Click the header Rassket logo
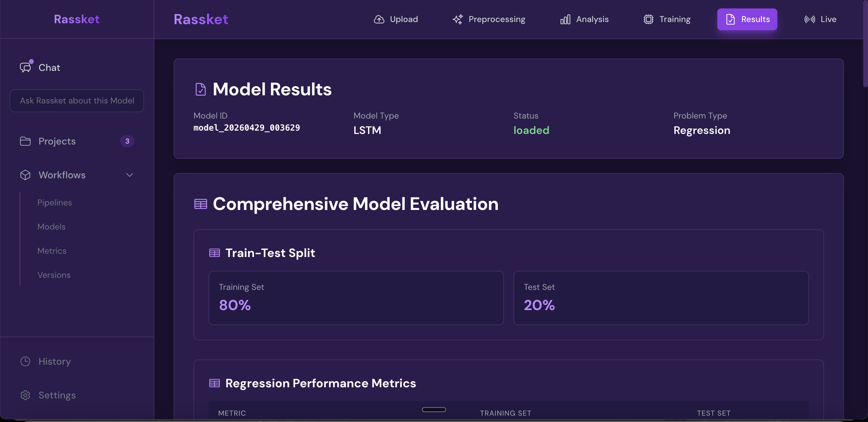 201,19
